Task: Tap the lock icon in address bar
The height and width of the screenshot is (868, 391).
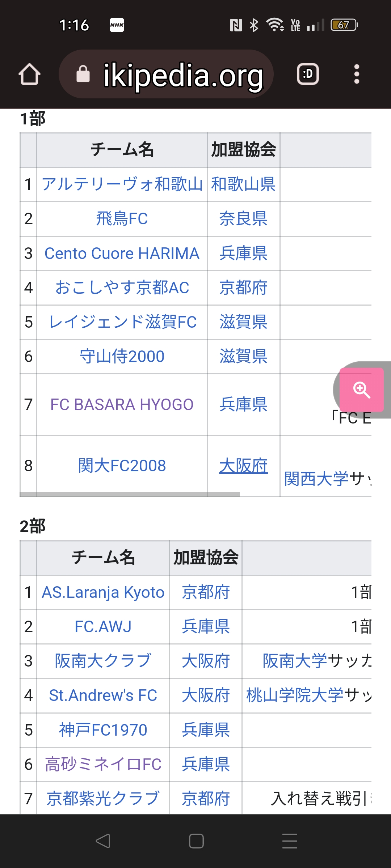Action: [83, 74]
